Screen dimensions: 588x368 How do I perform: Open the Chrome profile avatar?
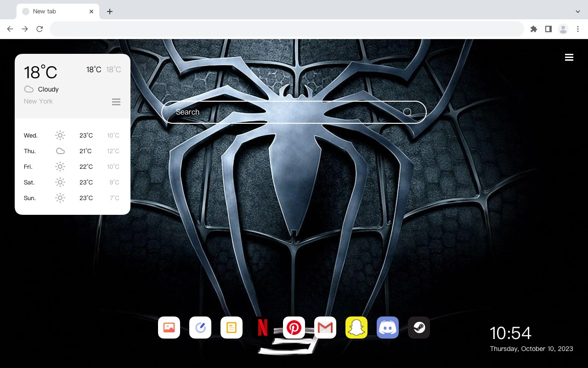563,29
